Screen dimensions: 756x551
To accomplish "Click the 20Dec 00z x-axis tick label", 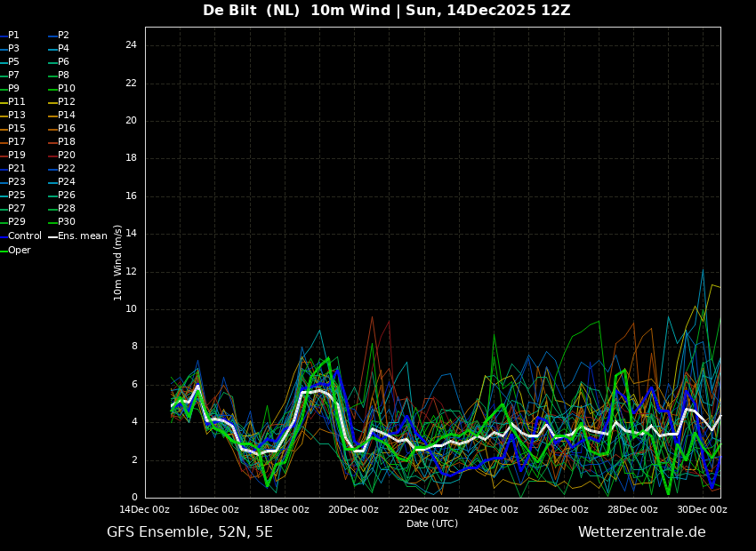I will click(354, 509).
